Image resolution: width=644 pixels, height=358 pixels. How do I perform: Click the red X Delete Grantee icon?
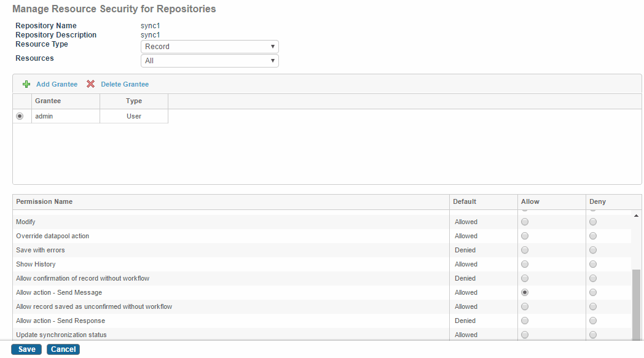click(91, 84)
